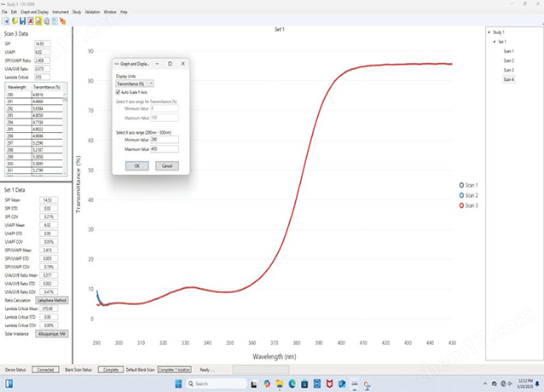Viewport: 544px width, 392px height.
Task: Open the Validation menu
Action: coord(91,12)
